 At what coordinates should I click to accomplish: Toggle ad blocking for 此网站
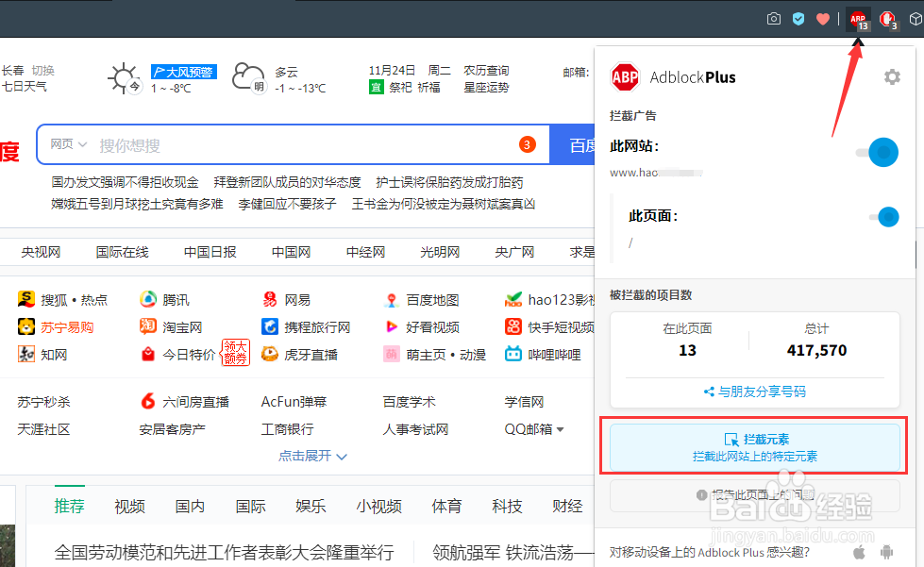[x=878, y=153]
